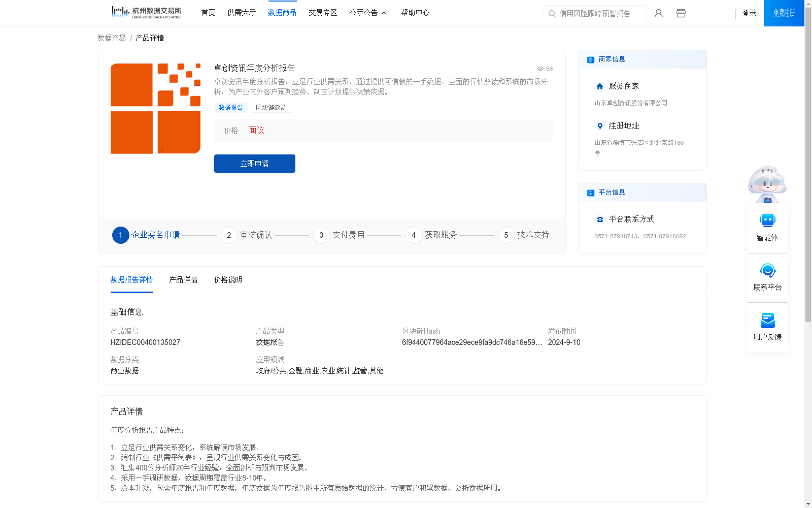Focus the 信用风险跟踪预警报告 search field
Screen dimensions: 812x508
tap(595, 14)
